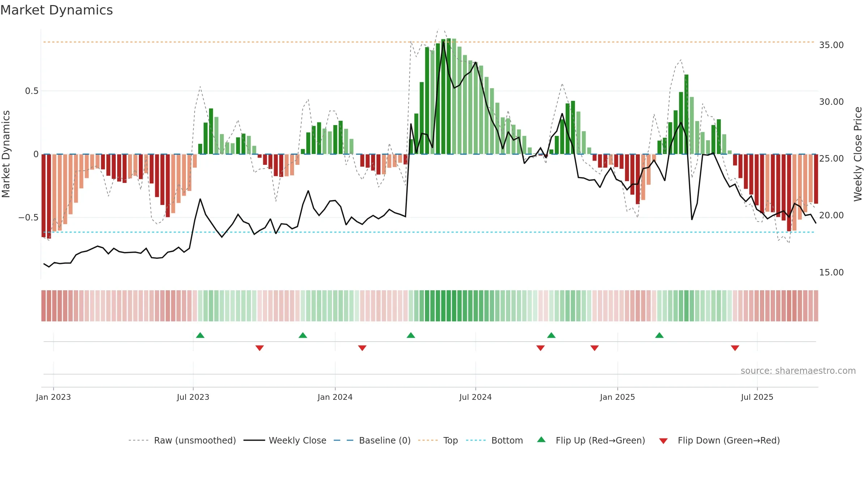Click the Baseline (0) legend entry
Image resolution: width=868 pixels, height=488 pixels.
coord(372,440)
